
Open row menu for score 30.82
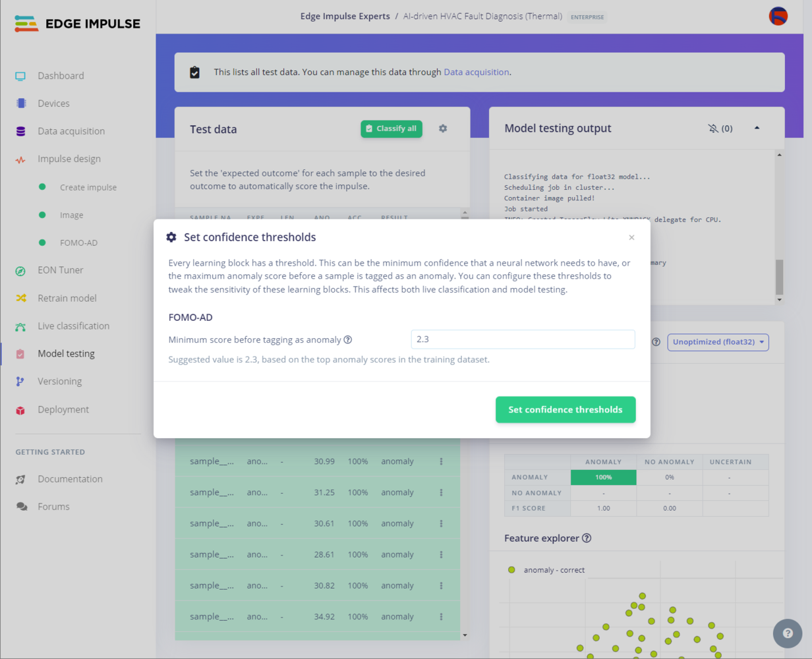pos(442,585)
